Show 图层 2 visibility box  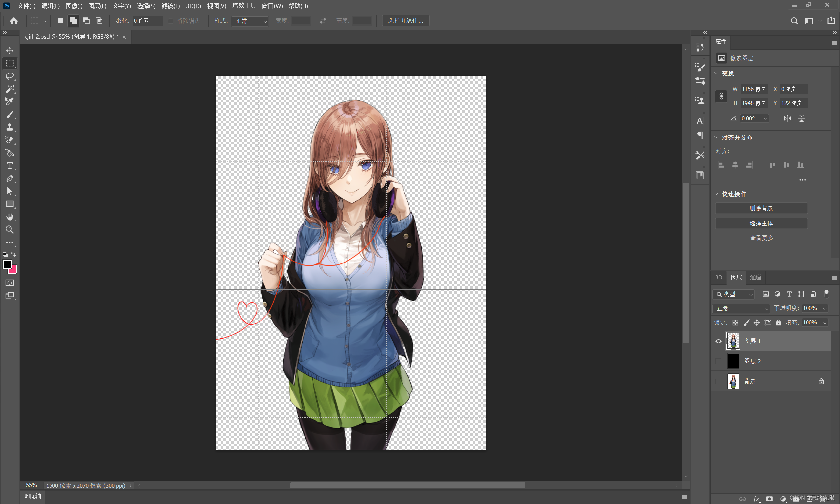(x=718, y=361)
